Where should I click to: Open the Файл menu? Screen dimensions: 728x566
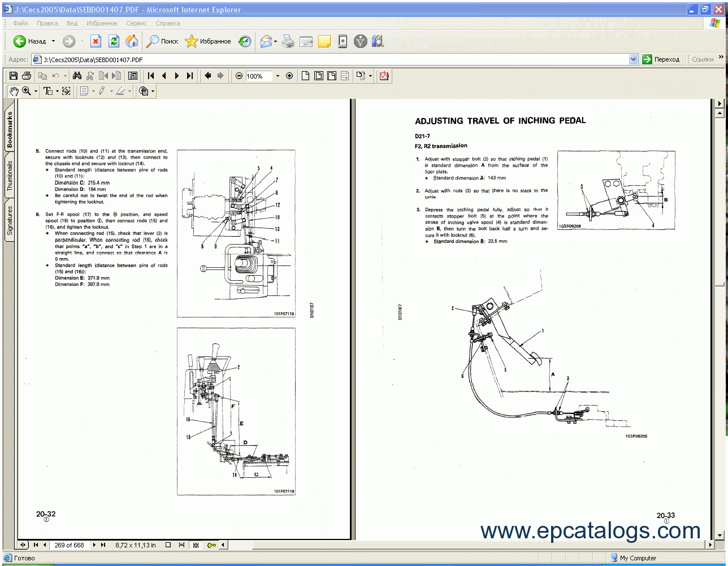tap(20, 23)
